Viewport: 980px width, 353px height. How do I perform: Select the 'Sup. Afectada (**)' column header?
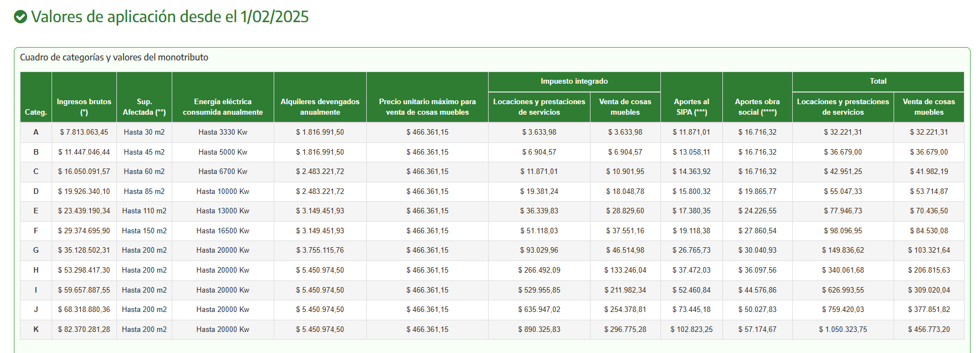point(144,106)
